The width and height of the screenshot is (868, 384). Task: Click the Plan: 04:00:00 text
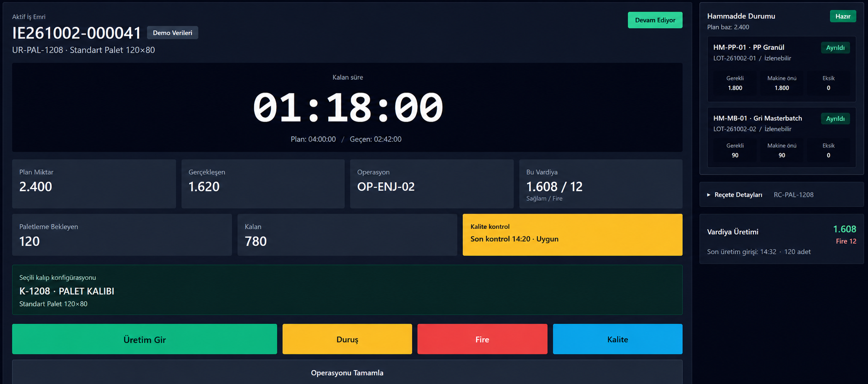[313, 139]
